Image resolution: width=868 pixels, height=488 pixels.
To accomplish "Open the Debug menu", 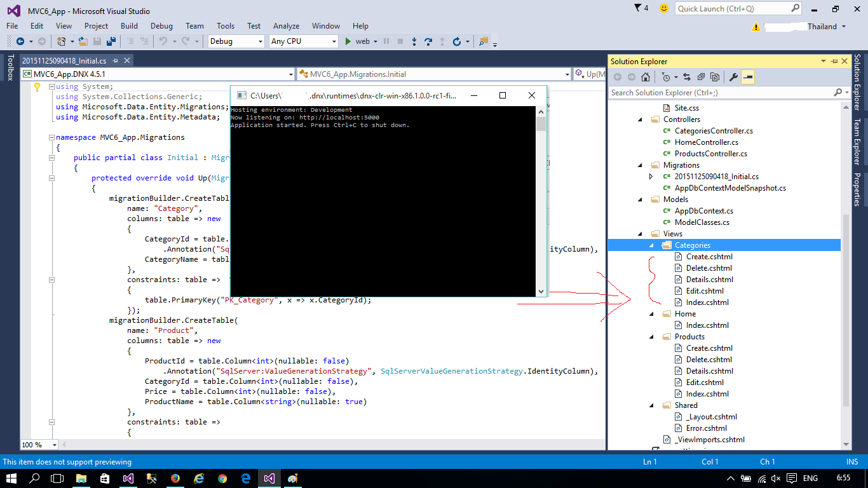I will (161, 26).
